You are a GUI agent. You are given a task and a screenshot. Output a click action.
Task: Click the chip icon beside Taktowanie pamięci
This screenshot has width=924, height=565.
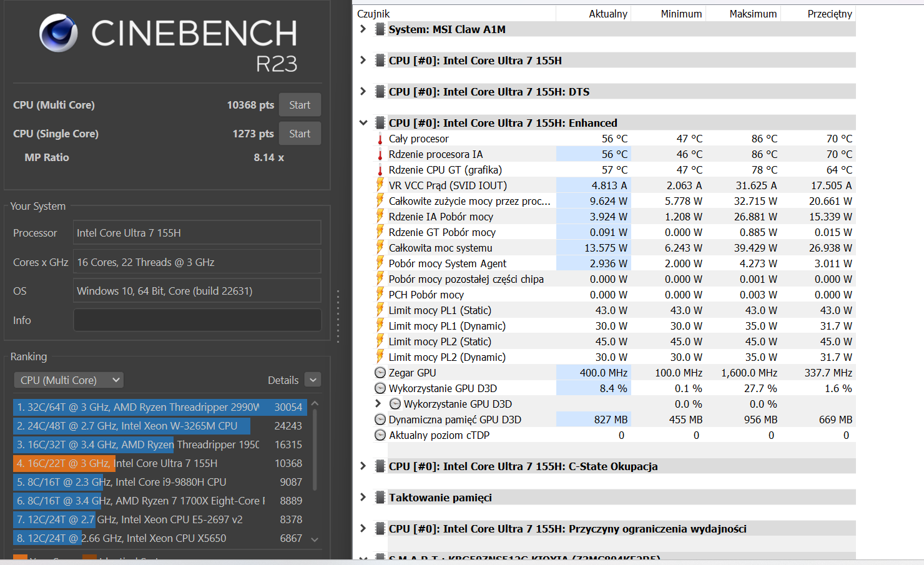pyautogui.click(x=380, y=498)
